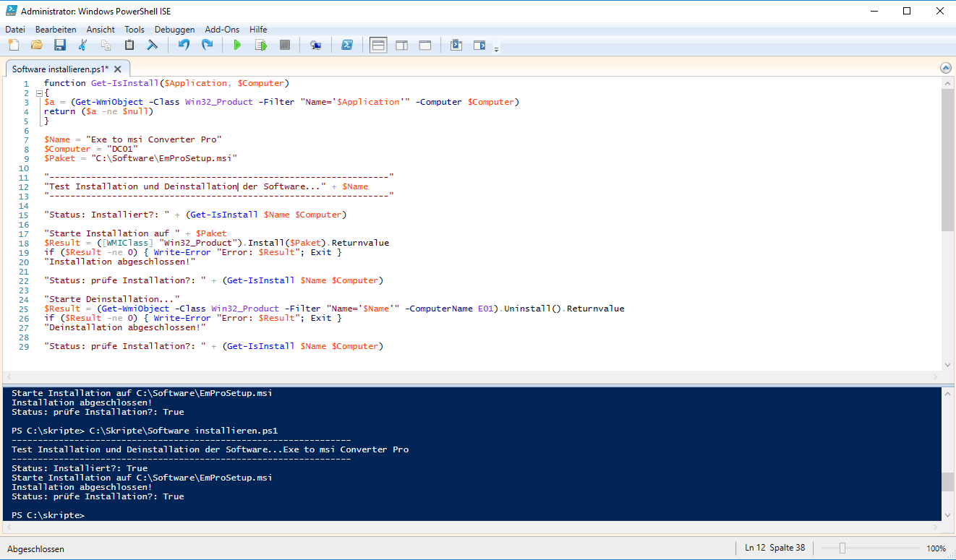The height and width of the screenshot is (560, 956).
Task: Toggle maximized script pane layout
Action: point(425,46)
